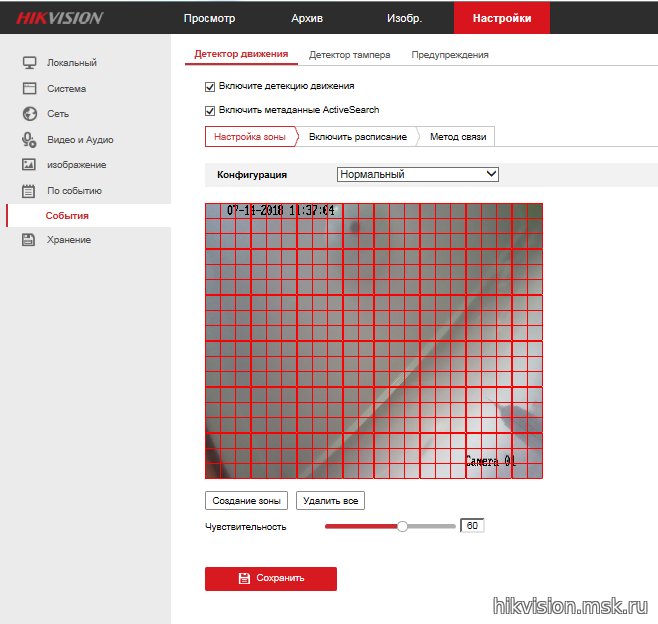
Task: Open Система in the sidebar
Action: [x=66, y=89]
